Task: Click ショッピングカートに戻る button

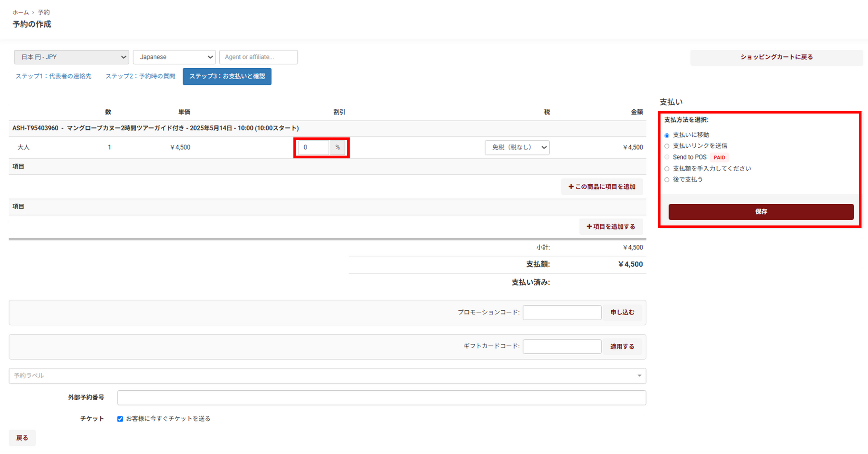Action: tap(776, 57)
